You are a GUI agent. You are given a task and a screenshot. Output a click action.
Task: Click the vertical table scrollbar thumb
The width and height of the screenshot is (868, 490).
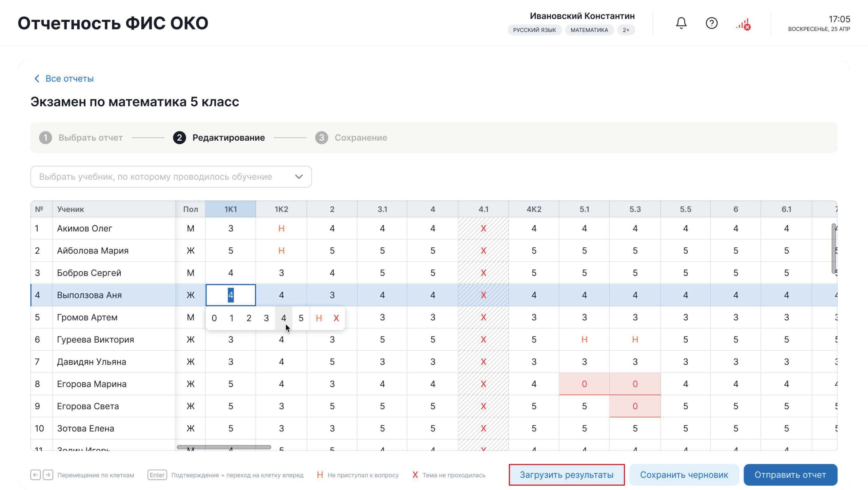833,248
